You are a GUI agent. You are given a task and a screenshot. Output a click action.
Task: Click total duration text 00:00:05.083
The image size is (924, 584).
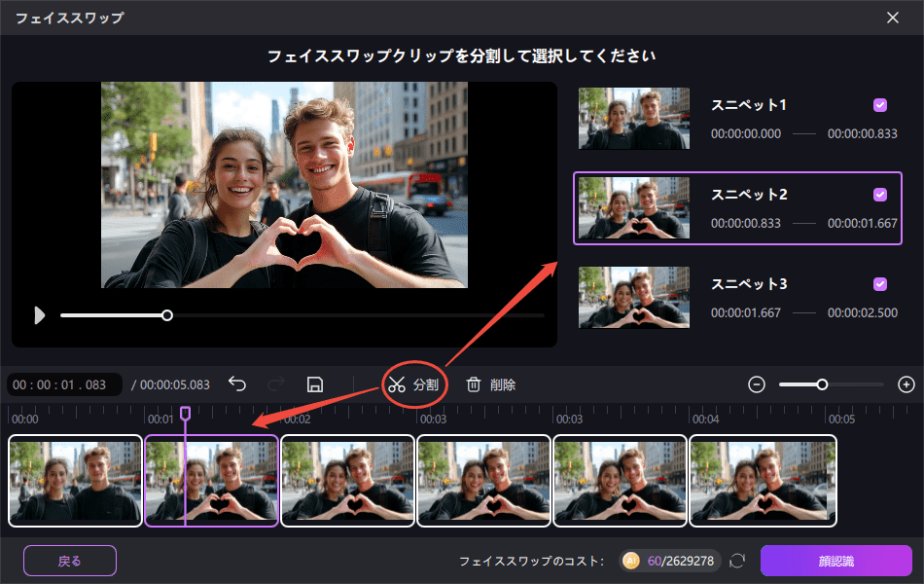[x=174, y=385]
